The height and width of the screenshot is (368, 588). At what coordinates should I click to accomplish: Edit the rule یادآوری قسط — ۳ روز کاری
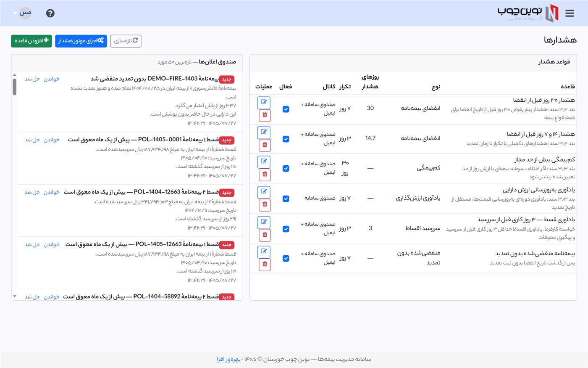pyautogui.click(x=264, y=222)
